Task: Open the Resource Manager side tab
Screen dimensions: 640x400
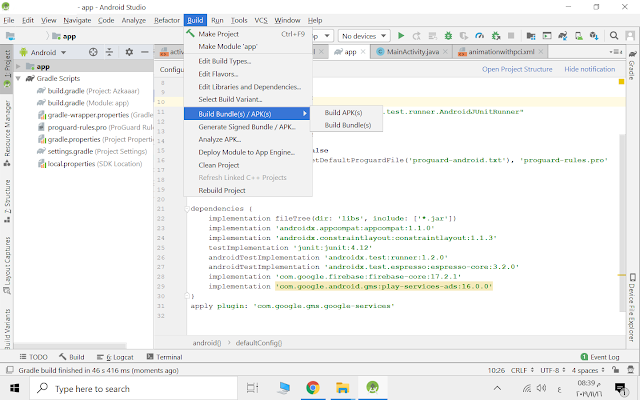Action: point(7,133)
